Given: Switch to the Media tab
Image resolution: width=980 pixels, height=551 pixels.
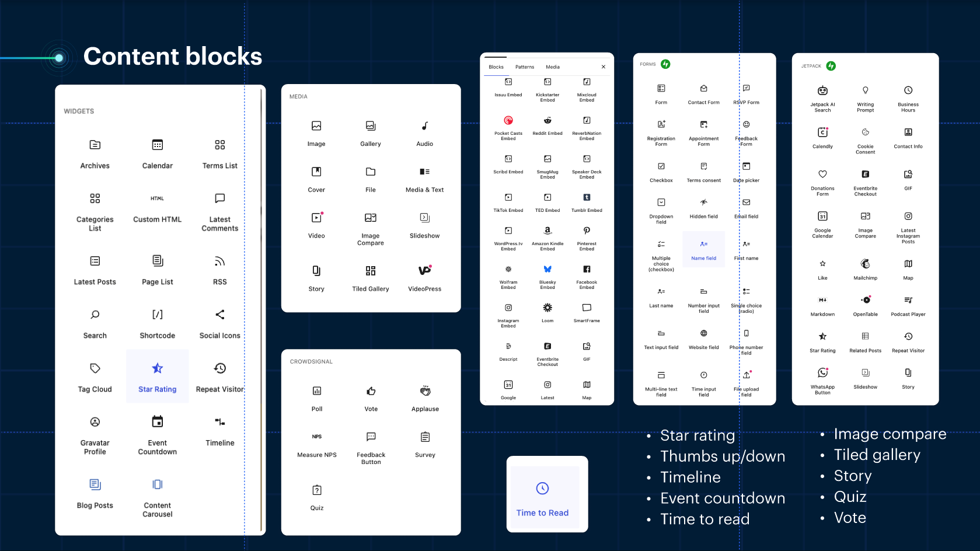Looking at the screenshot, I should pyautogui.click(x=553, y=67).
